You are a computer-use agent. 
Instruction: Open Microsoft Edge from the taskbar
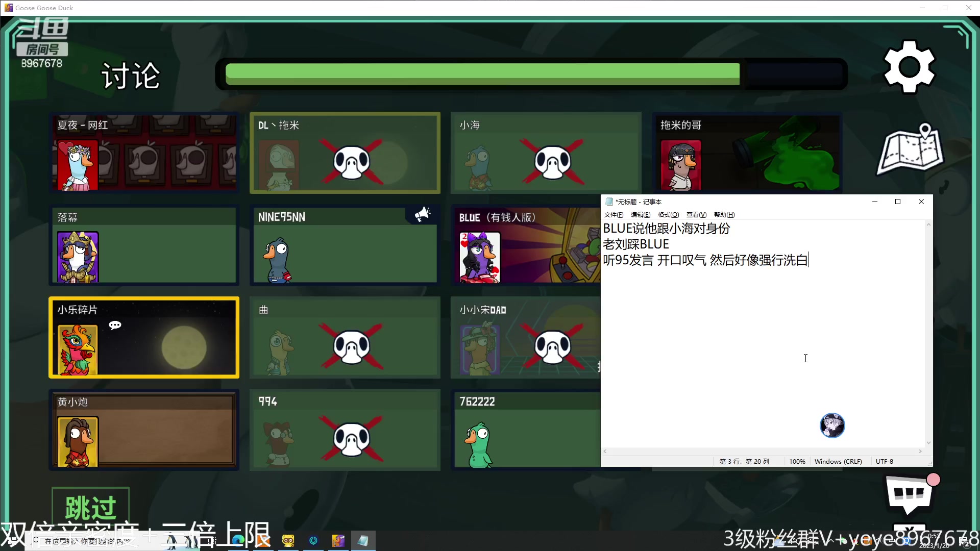(238, 540)
